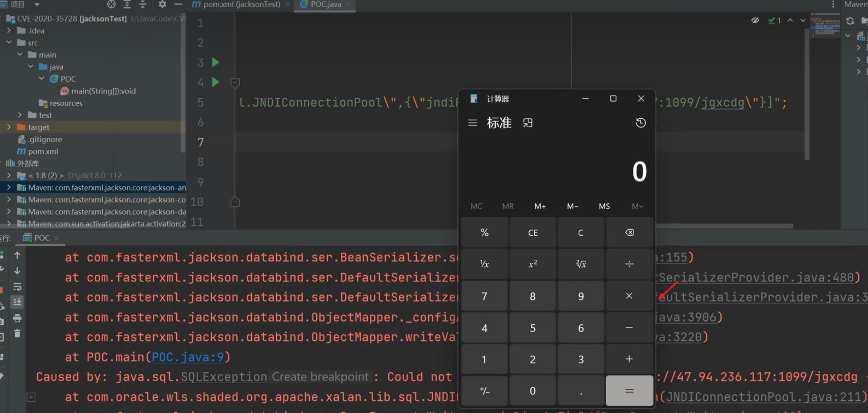Open the 项目 view dropdown arrow

37,4
